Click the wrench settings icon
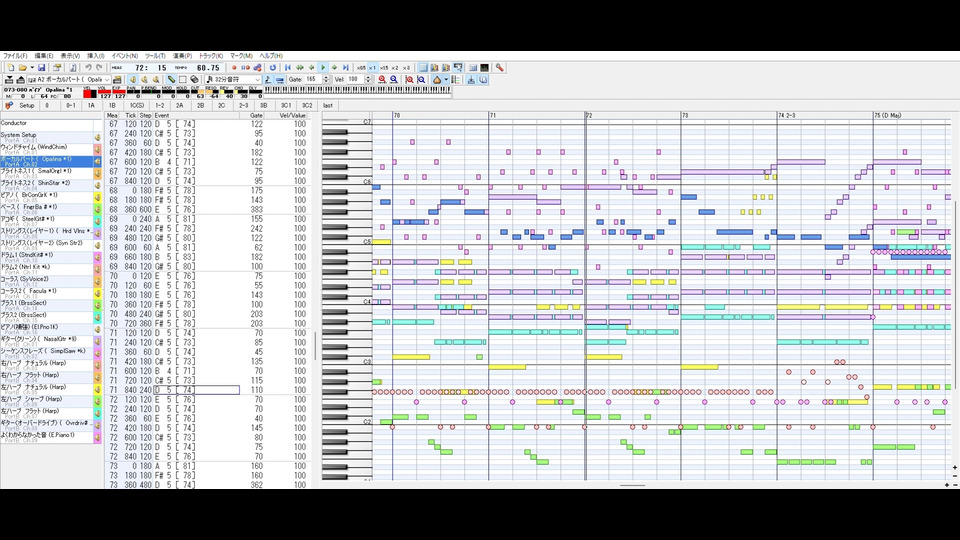The image size is (960, 540). [x=500, y=68]
